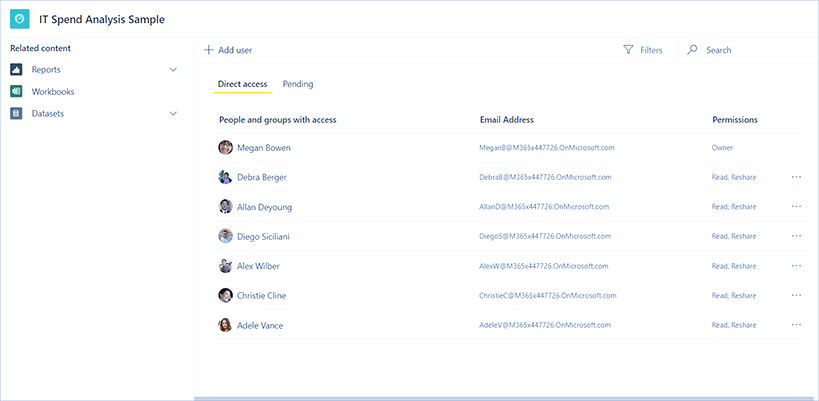Click the Reports chart icon
The image size is (819, 401).
point(16,69)
